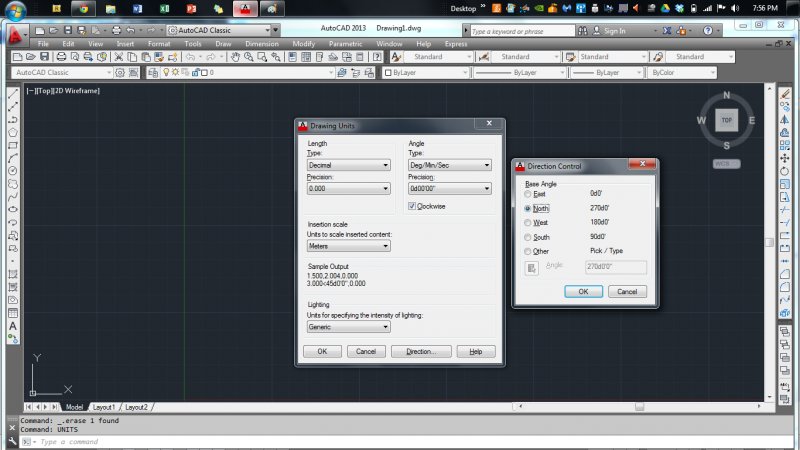800x450 pixels.
Task: Click the Direction... button
Action: (x=421, y=352)
